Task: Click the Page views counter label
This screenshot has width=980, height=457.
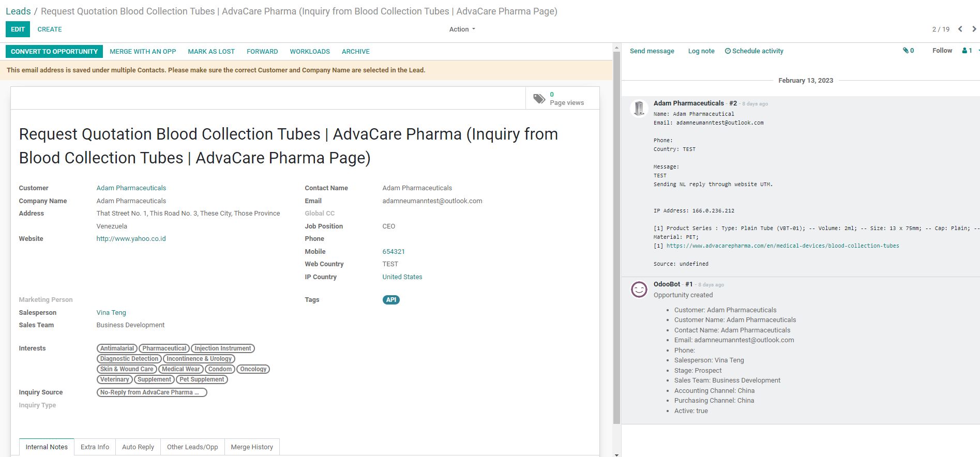Action: tap(567, 103)
